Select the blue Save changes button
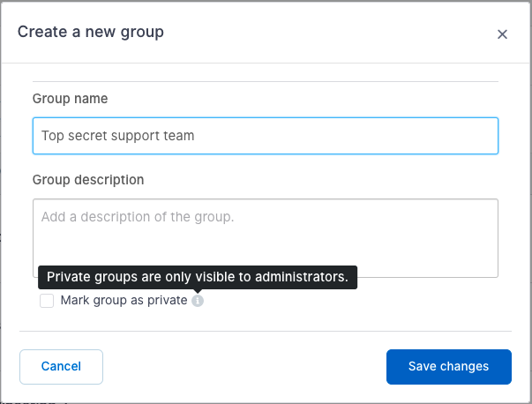 tap(448, 367)
